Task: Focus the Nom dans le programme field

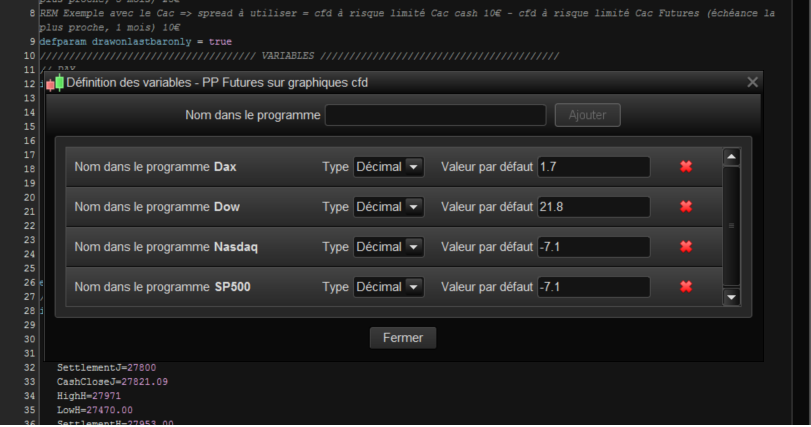Action: click(435, 115)
